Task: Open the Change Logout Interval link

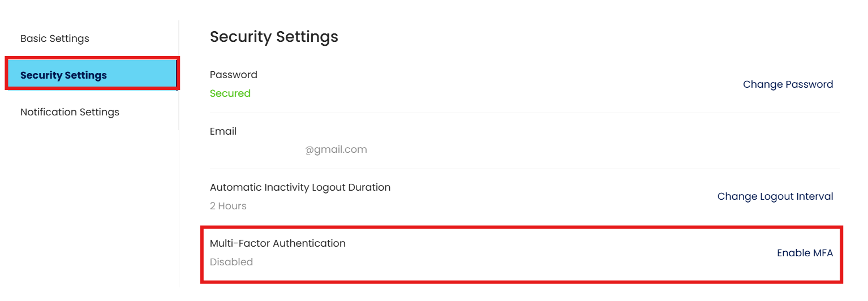Action: (775, 196)
